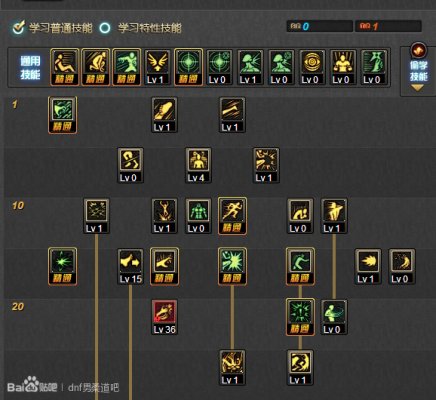436x400 pixels.
Task: Click the mastered running man skill
Action: [x=232, y=216]
